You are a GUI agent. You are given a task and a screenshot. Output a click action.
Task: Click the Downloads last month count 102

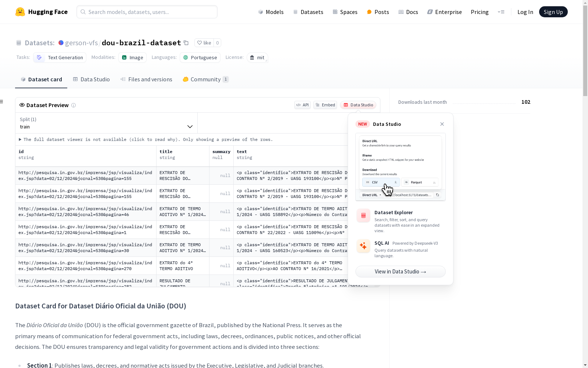526,102
